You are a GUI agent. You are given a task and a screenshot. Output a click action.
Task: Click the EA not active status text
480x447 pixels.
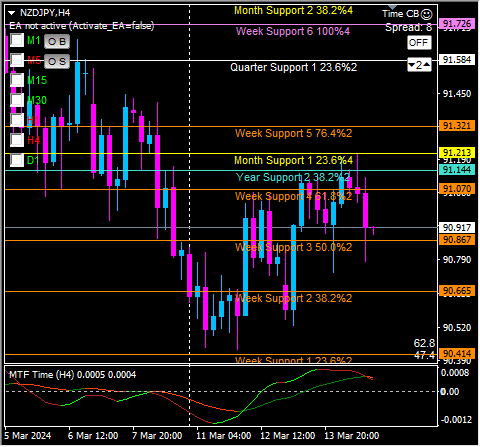(x=82, y=26)
